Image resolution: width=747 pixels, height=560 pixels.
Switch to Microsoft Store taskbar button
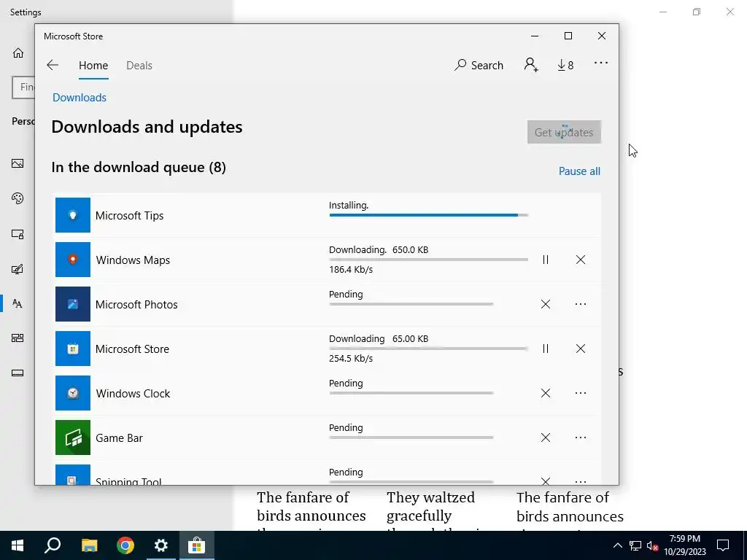click(196, 545)
